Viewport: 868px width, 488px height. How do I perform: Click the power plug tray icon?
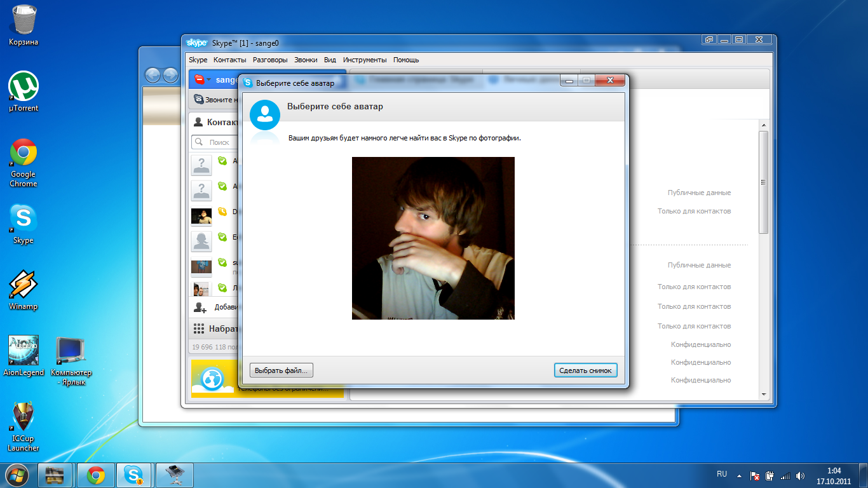(x=770, y=475)
